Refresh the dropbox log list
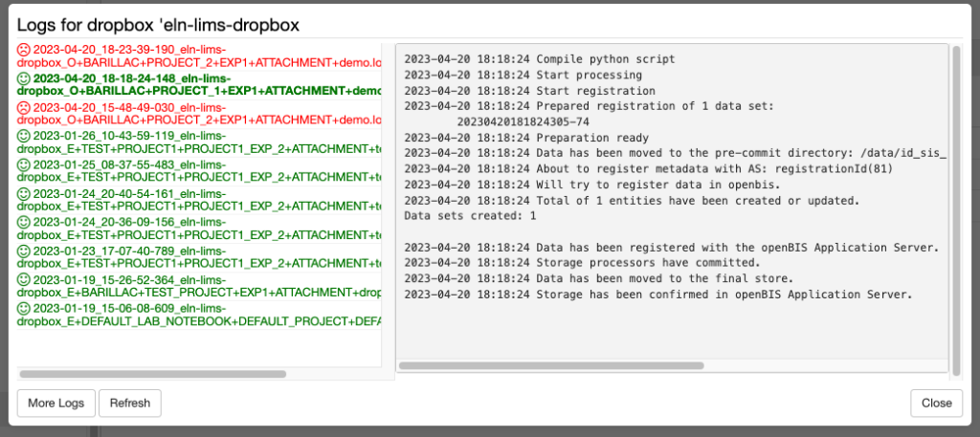This screenshot has height=437, width=980. pyautogui.click(x=130, y=404)
